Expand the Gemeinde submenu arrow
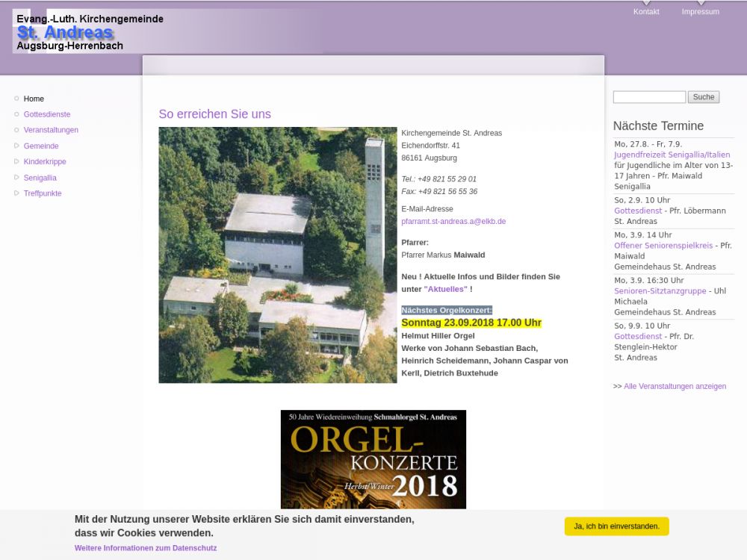The width and height of the screenshot is (747, 560). pos(16,146)
